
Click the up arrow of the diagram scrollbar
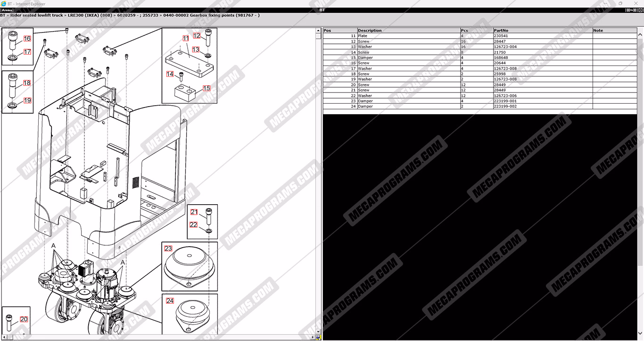[319, 31]
